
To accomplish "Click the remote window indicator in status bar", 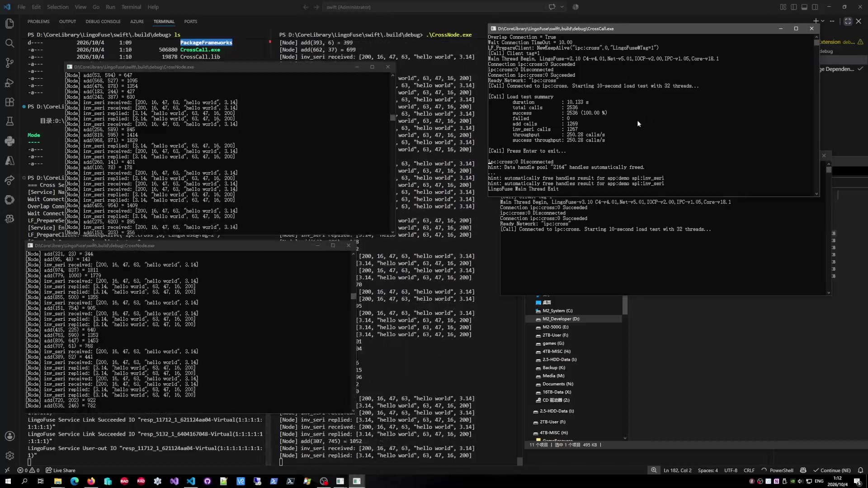I will pyautogui.click(x=7, y=470).
